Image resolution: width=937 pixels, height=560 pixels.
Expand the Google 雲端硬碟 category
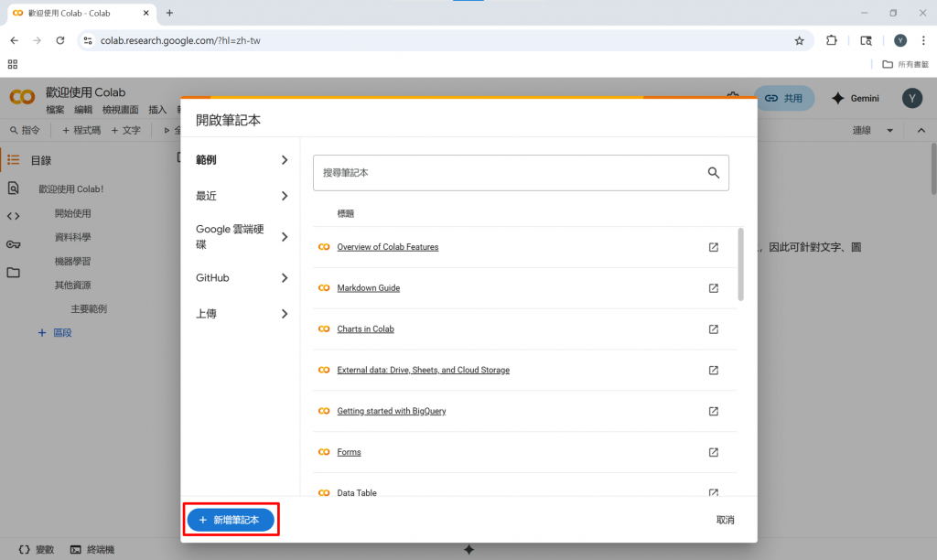coord(241,237)
